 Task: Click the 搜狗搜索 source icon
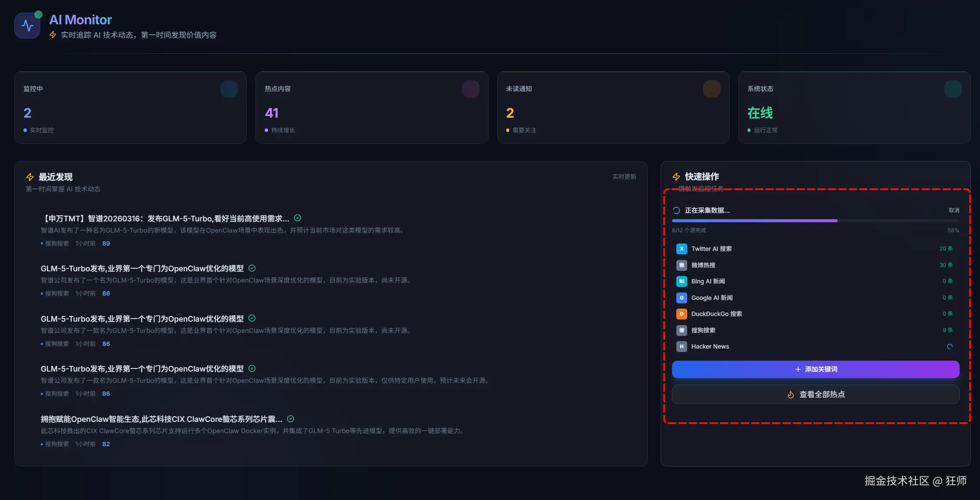coord(681,330)
